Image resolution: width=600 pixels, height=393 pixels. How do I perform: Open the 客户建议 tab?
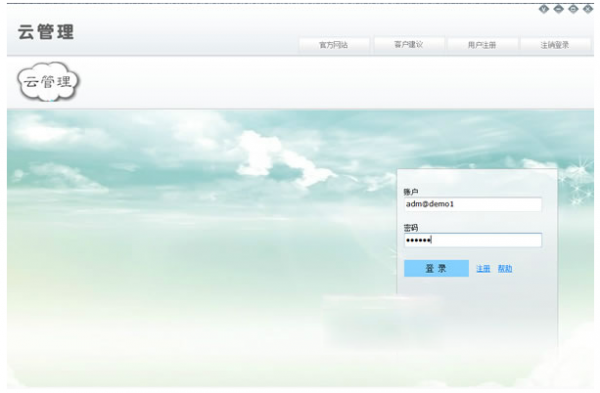409,45
